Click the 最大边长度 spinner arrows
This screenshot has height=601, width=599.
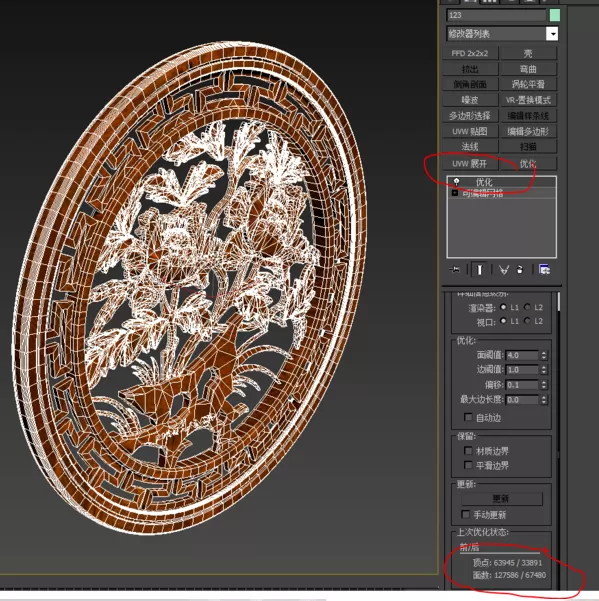(x=544, y=400)
